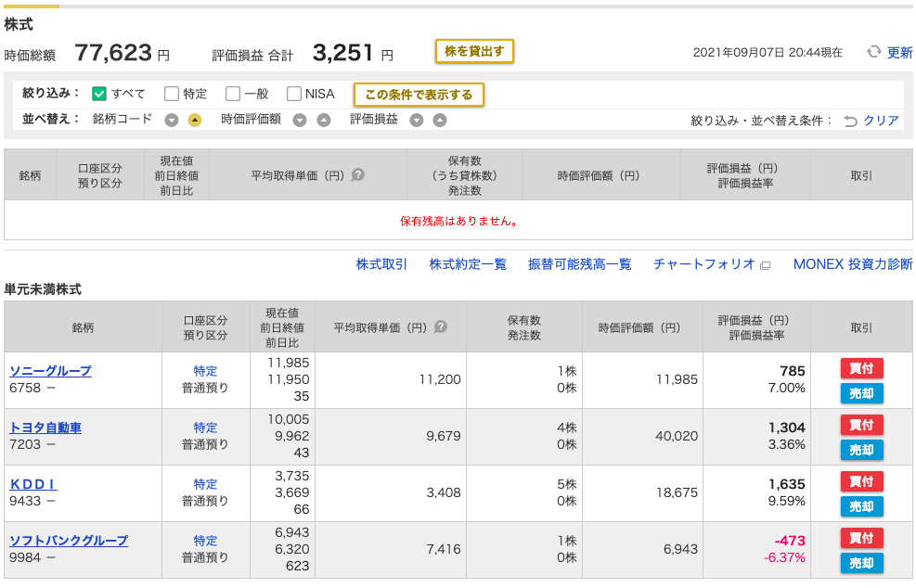
Task: Click 特定 account link in ソフトバンクグループ row
Action: tap(205, 541)
